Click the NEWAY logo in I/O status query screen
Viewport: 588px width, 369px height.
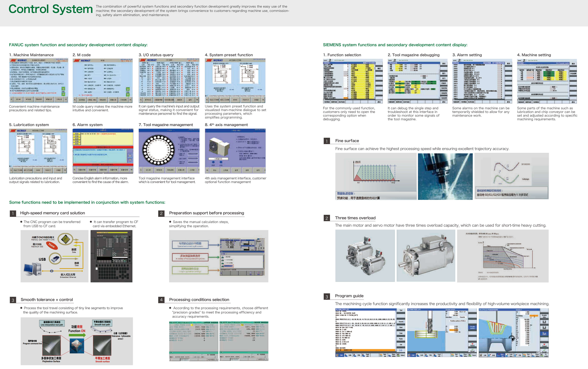click(x=148, y=60)
